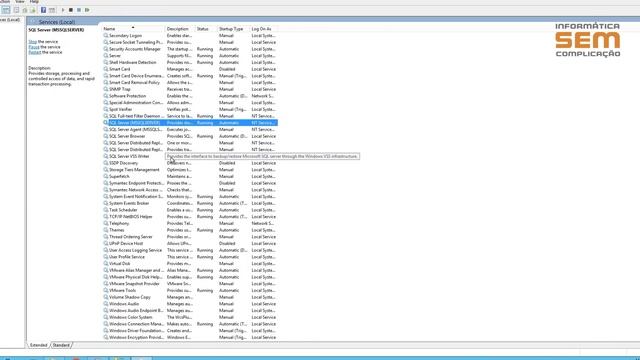Switch to the Standard tab
The width and height of the screenshot is (640, 360).
pos(61,345)
